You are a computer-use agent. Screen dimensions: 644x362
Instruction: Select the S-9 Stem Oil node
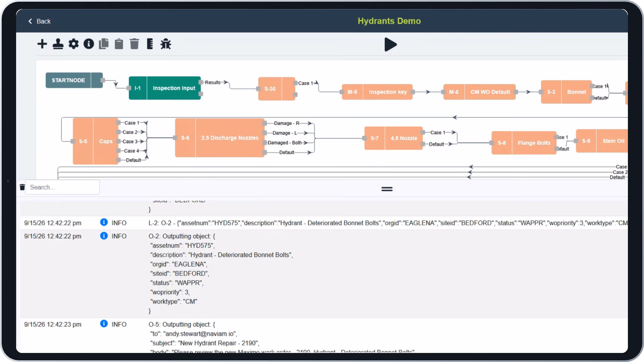tap(602, 141)
